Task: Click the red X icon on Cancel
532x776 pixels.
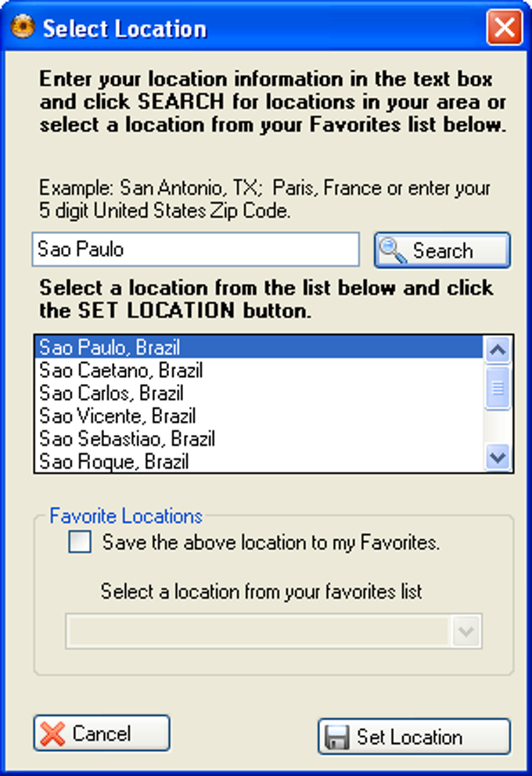Action: (52, 734)
